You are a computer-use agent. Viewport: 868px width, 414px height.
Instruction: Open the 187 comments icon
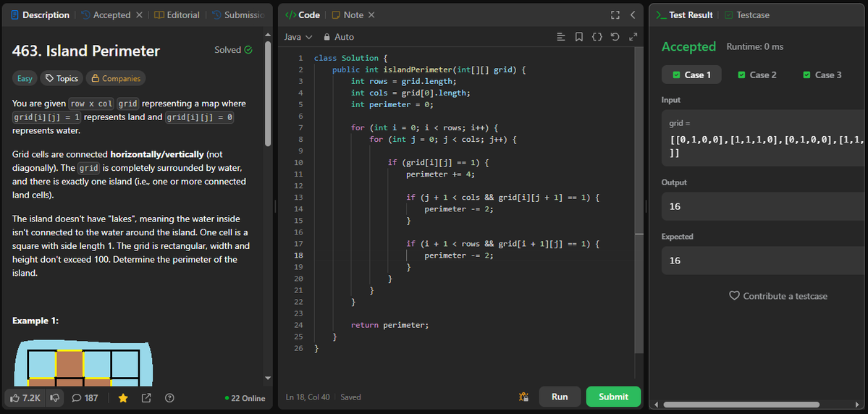pos(85,398)
